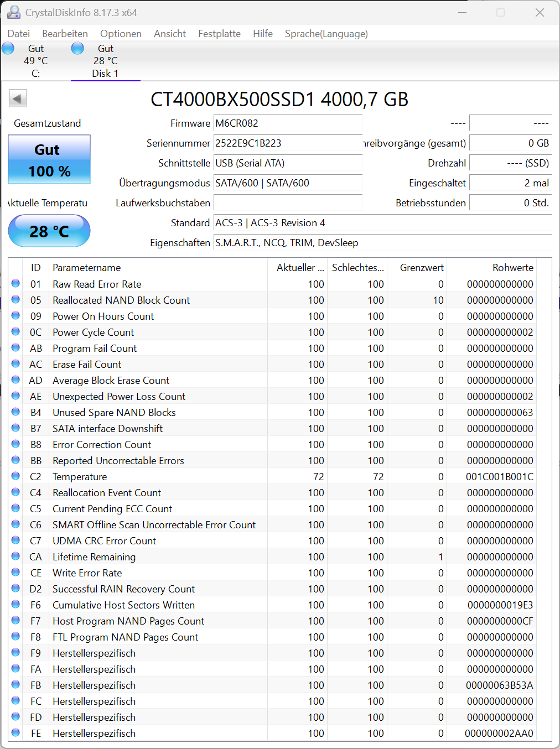
Task: Click the blue status orb for drive C:
Action: 8,49
